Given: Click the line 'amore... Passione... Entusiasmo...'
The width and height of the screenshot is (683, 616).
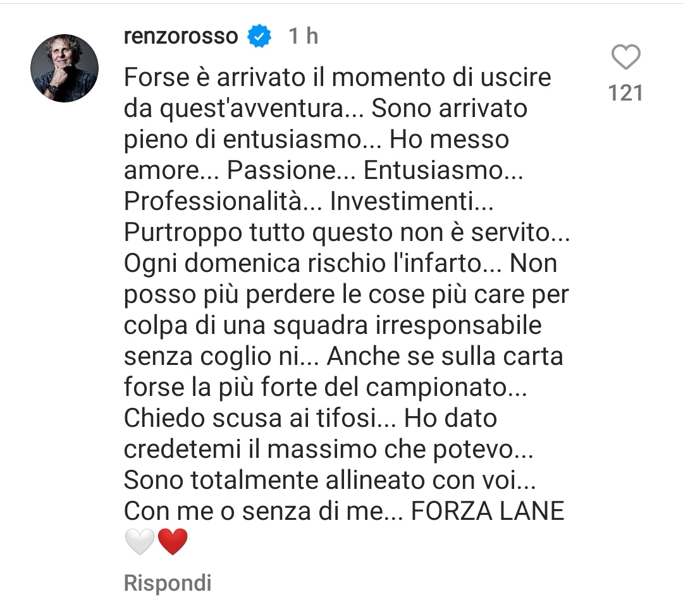Looking at the screenshot, I should click(323, 170).
